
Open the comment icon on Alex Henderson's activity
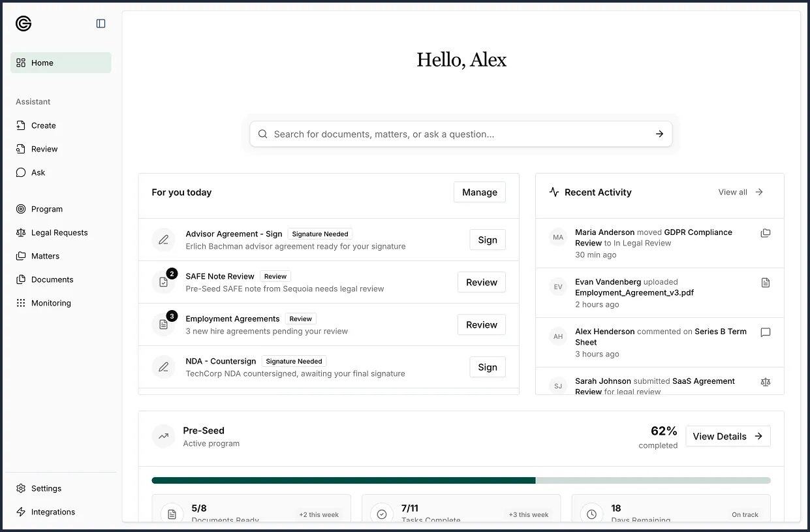coord(765,332)
